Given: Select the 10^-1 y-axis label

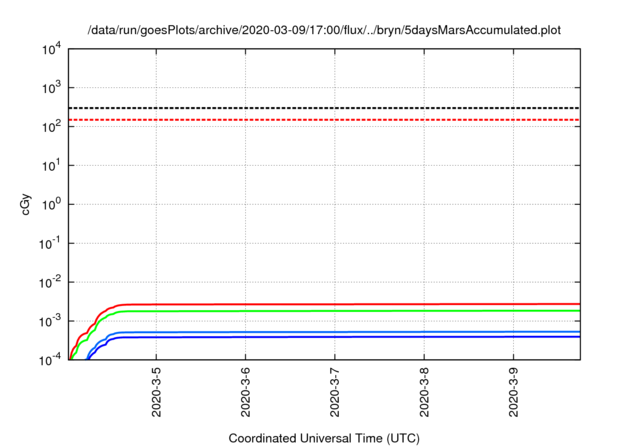Looking at the screenshot, I should point(50,244).
